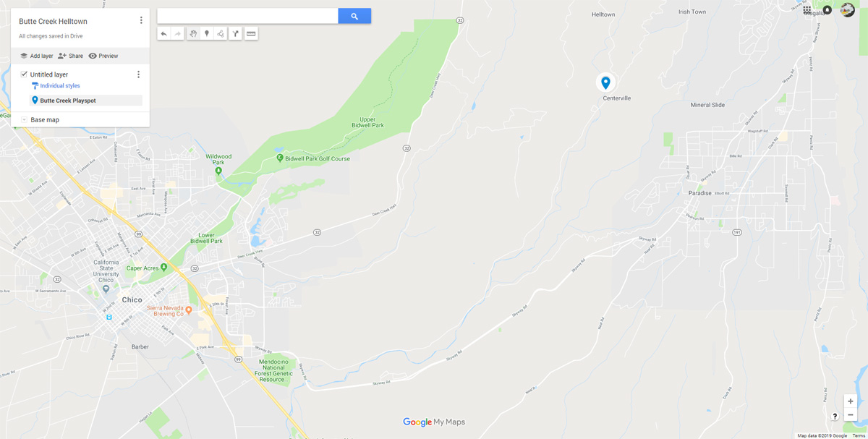Click the redo arrow in toolbar
The image size is (868, 439).
pyautogui.click(x=178, y=34)
